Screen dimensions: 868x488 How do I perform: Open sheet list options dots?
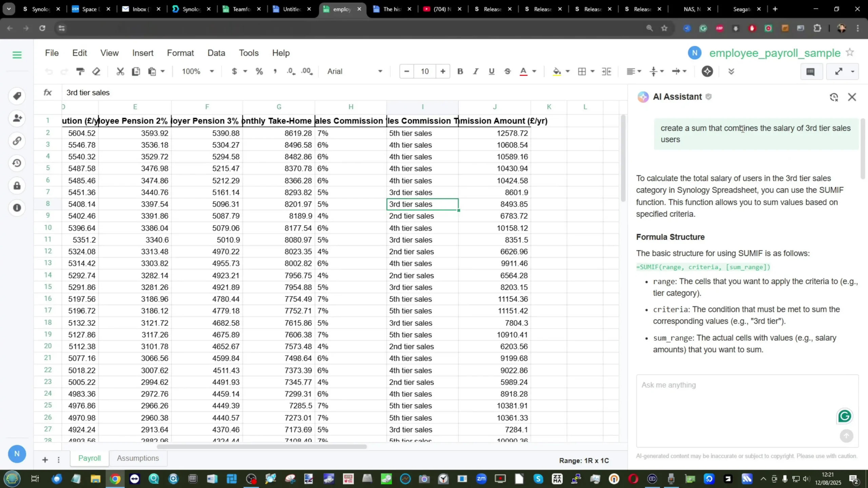59,460
